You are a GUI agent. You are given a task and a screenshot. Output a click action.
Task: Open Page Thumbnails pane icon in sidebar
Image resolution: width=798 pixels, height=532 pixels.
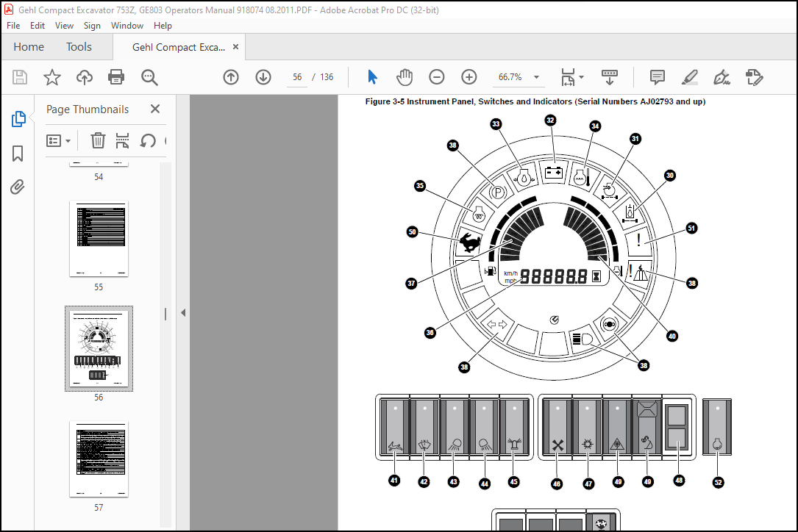click(18, 119)
